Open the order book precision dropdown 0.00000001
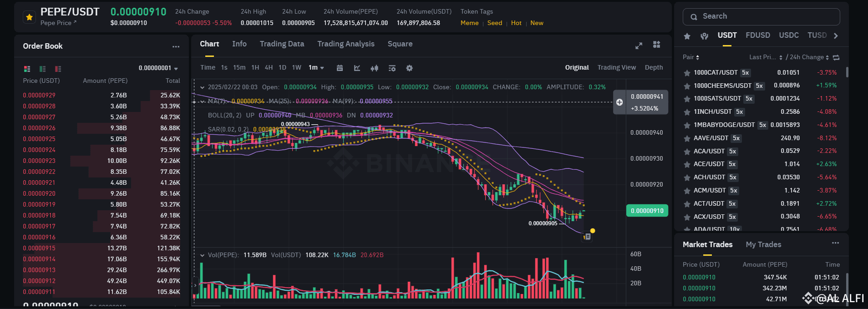Image resolution: width=868 pixels, height=309 pixels. click(x=158, y=68)
